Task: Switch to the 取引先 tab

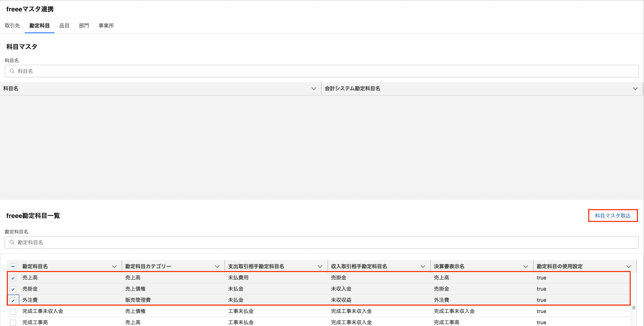Action: (x=12, y=26)
